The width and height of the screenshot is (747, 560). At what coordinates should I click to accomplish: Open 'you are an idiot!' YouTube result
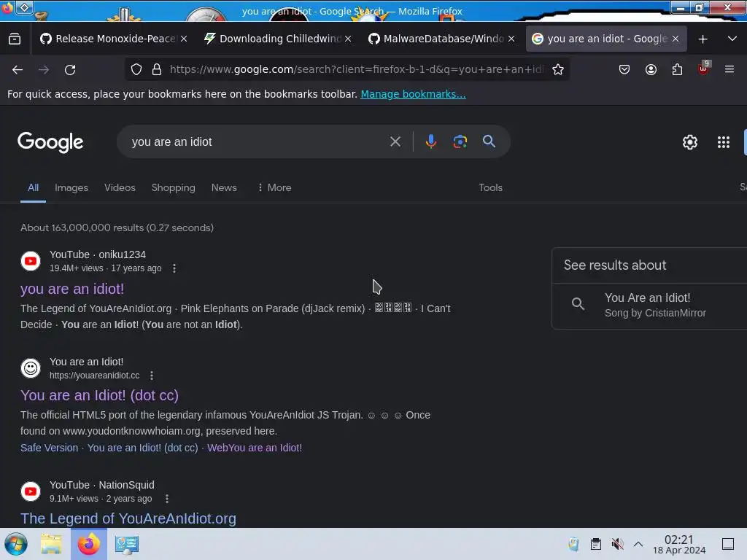point(72,289)
